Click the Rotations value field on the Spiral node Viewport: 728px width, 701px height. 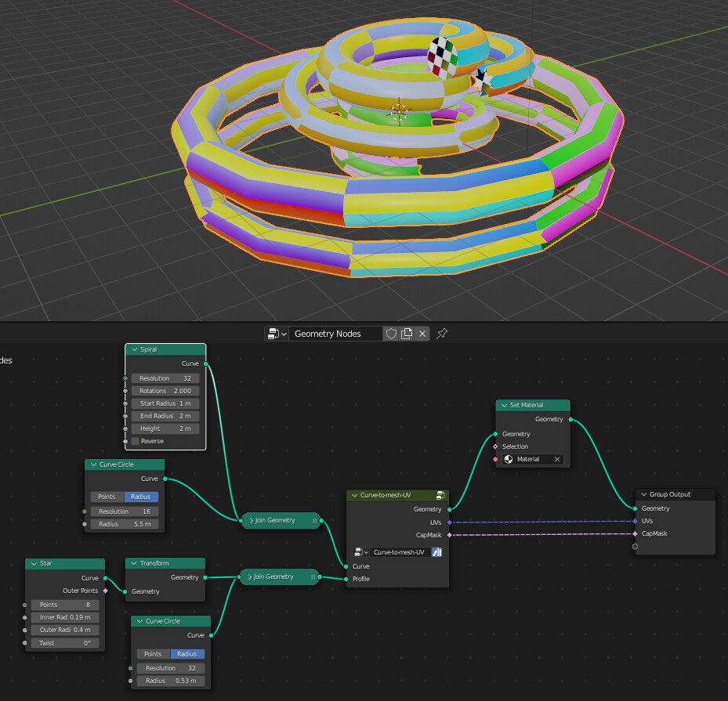click(165, 390)
